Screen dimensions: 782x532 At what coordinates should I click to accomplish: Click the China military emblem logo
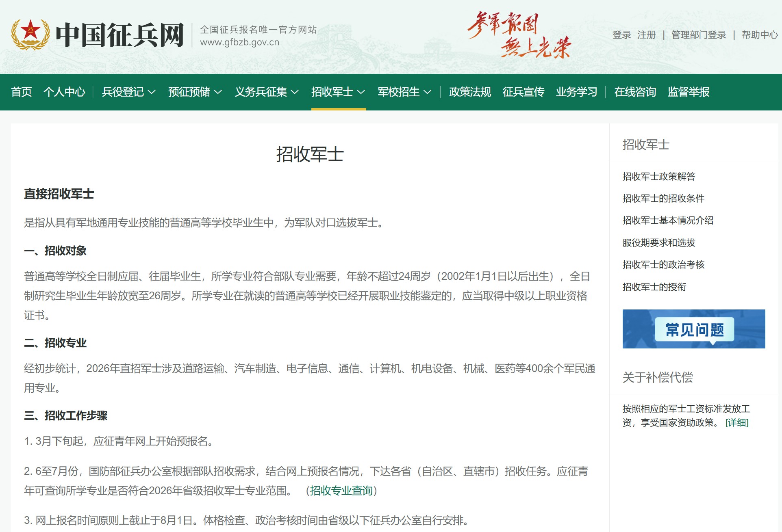pos(30,35)
